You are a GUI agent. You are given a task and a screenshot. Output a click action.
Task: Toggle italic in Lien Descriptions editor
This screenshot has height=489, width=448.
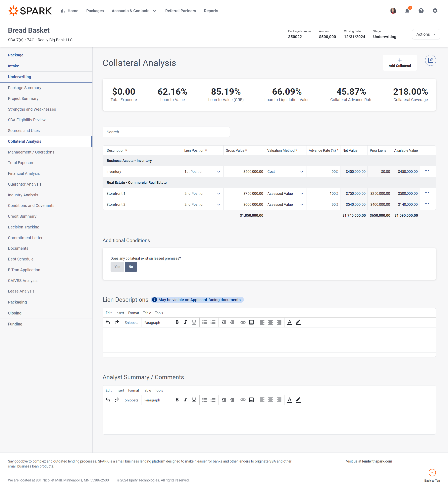point(185,322)
